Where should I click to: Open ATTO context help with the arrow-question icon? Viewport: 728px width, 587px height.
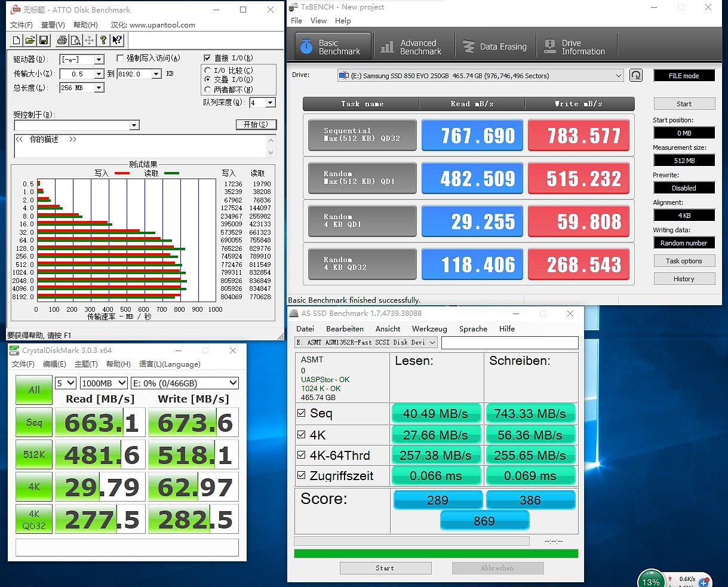point(117,40)
